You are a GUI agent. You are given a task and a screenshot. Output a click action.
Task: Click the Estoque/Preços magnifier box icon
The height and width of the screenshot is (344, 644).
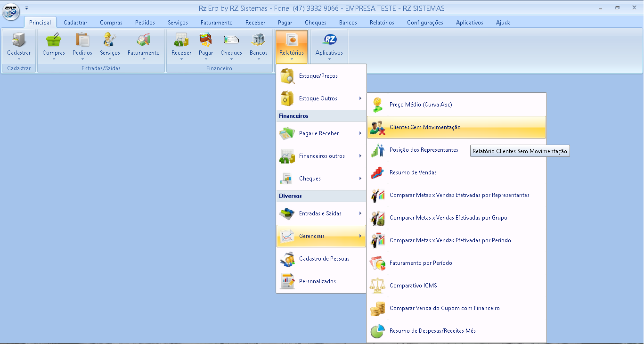coord(287,76)
